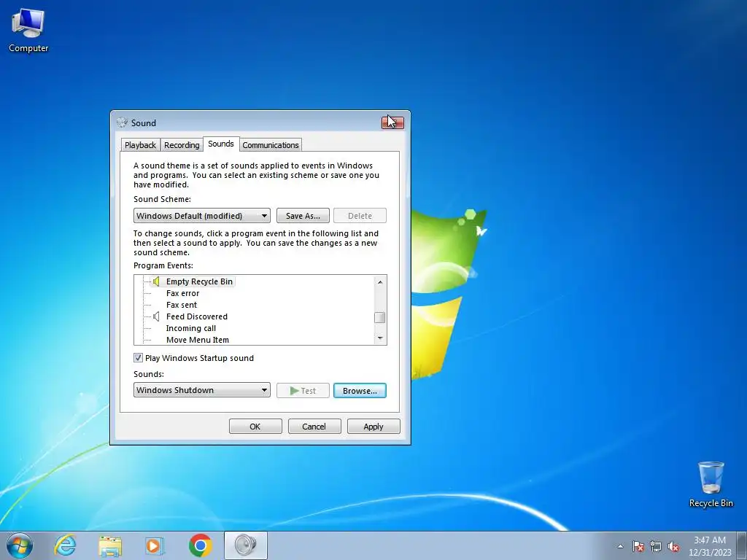This screenshot has width=747, height=560.
Task: Switch to the Communications tab
Action: (x=271, y=145)
